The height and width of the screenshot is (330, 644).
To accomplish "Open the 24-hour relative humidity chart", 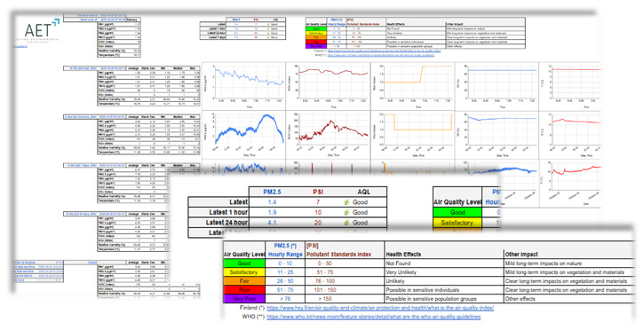I will 497,135.
